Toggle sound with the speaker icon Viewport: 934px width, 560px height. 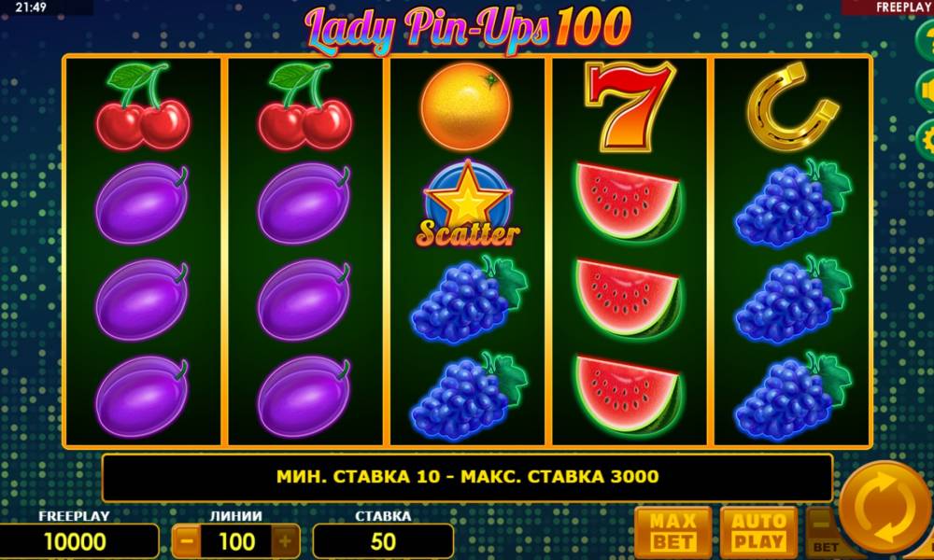pyautogui.click(x=927, y=91)
